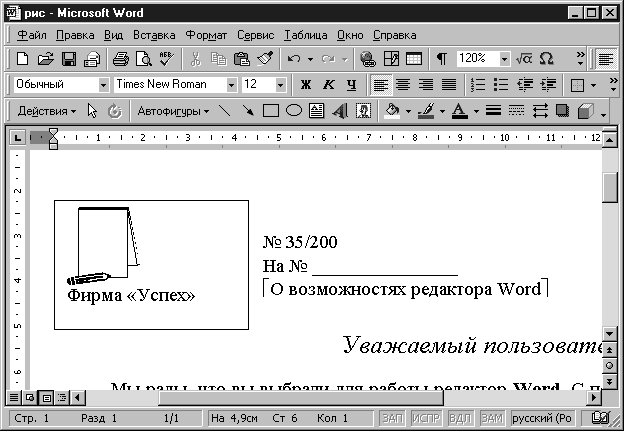This screenshot has width=624, height=431.
Task: Apply a Shadow effect
Action: click(x=562, y=111)
